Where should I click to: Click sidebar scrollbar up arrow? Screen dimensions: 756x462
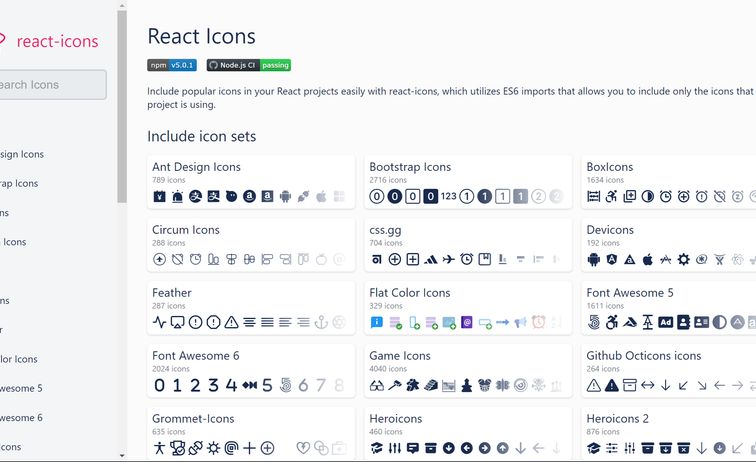pos(122,6)
